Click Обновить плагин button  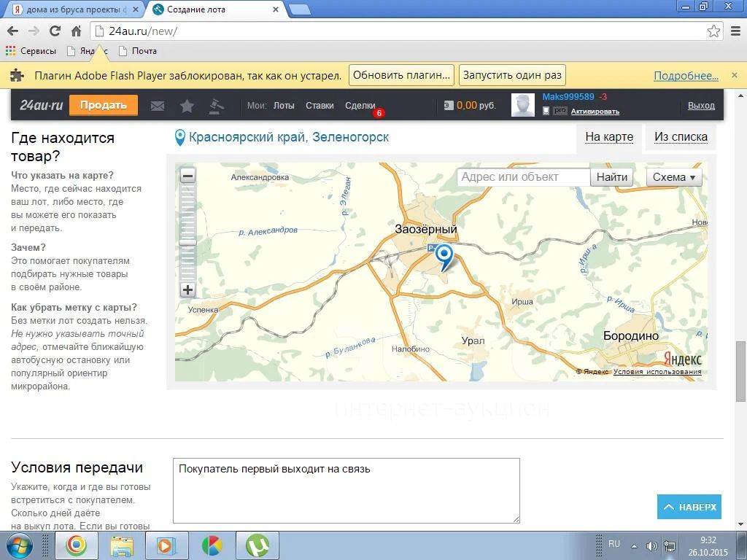[x=401, y=75]
